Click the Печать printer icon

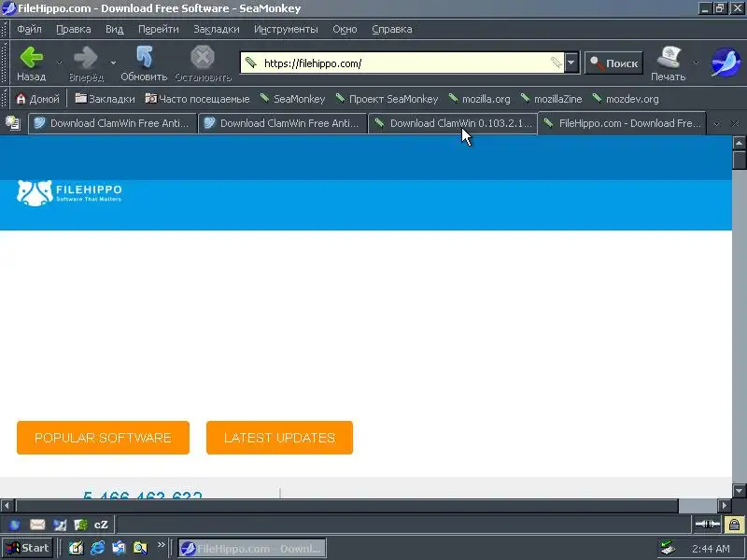click(x=668, y=63)
